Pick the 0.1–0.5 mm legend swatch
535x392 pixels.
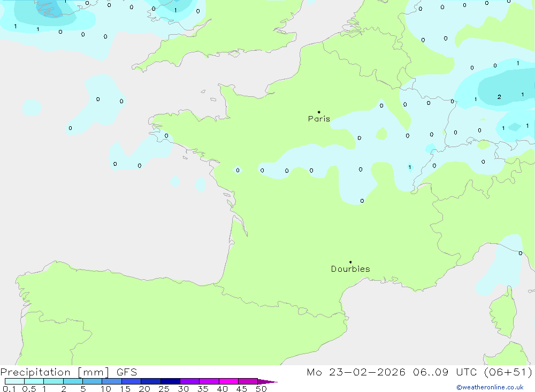(x=14, y=381)
